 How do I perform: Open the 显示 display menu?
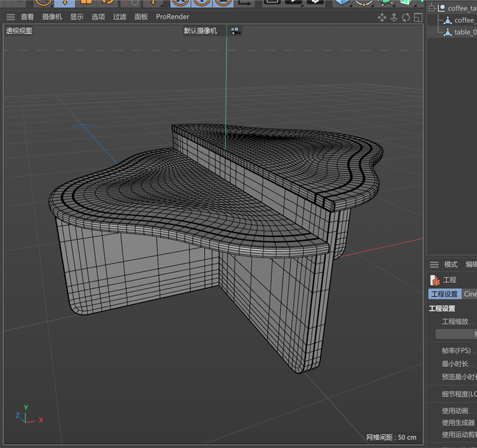(x=76, y=17)
